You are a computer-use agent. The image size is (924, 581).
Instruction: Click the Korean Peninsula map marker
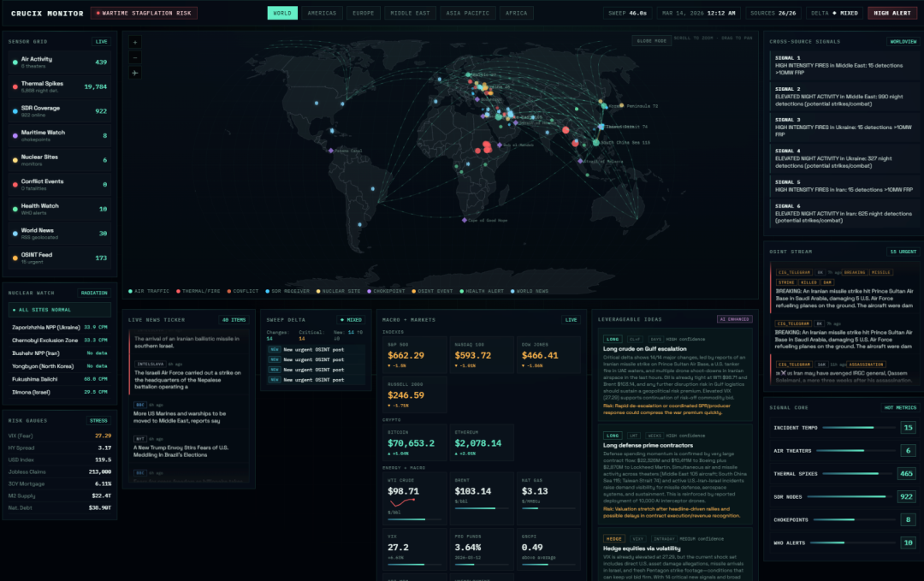[605, 106]
